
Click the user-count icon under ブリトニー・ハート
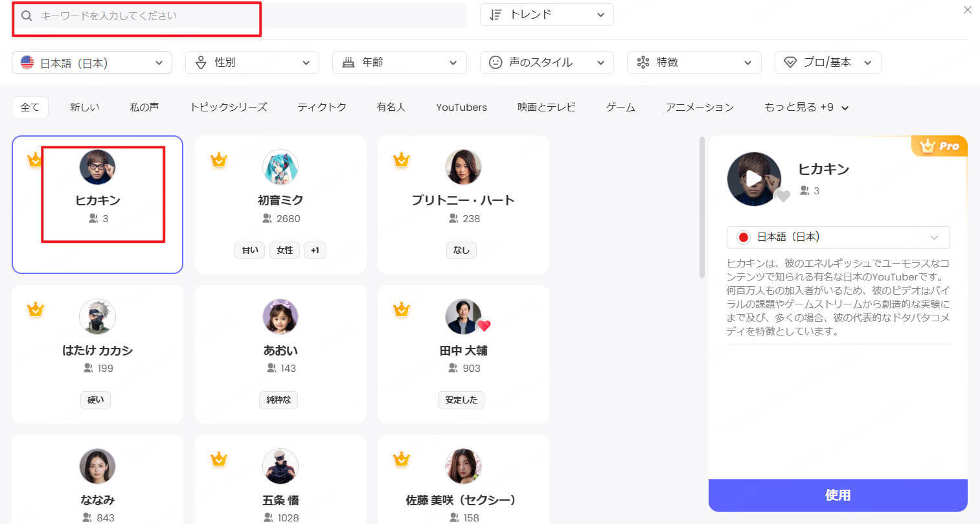click(x=453, y=219)
